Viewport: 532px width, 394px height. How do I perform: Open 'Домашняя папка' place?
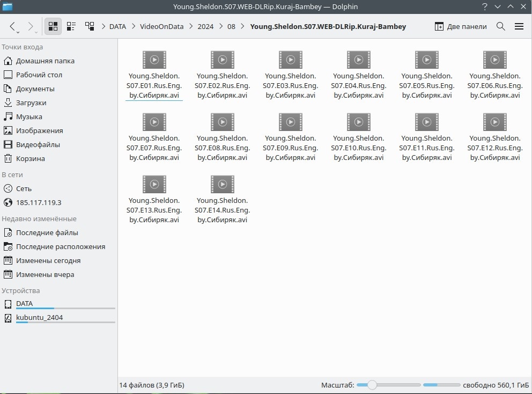click(x=58, y=61)
